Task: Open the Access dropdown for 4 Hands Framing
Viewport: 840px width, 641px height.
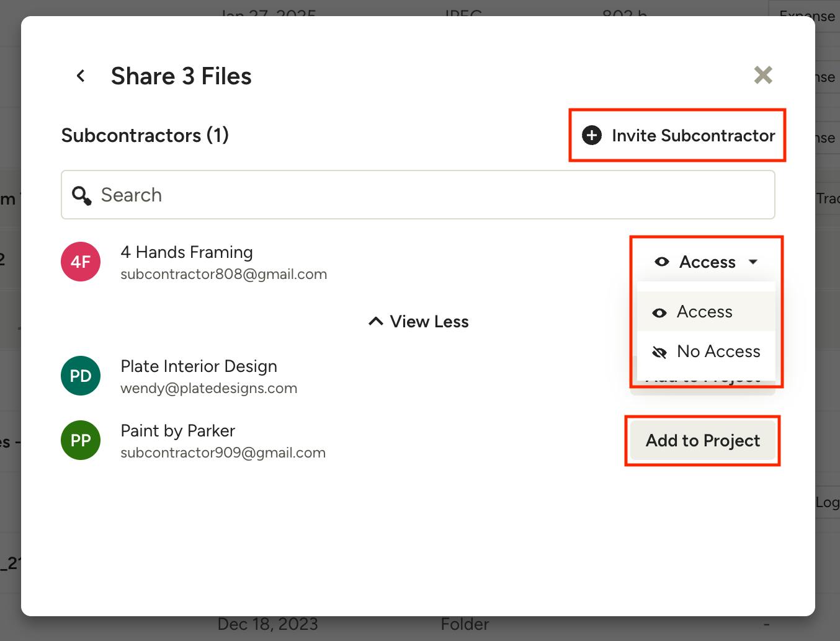Action: click(707, 262)
